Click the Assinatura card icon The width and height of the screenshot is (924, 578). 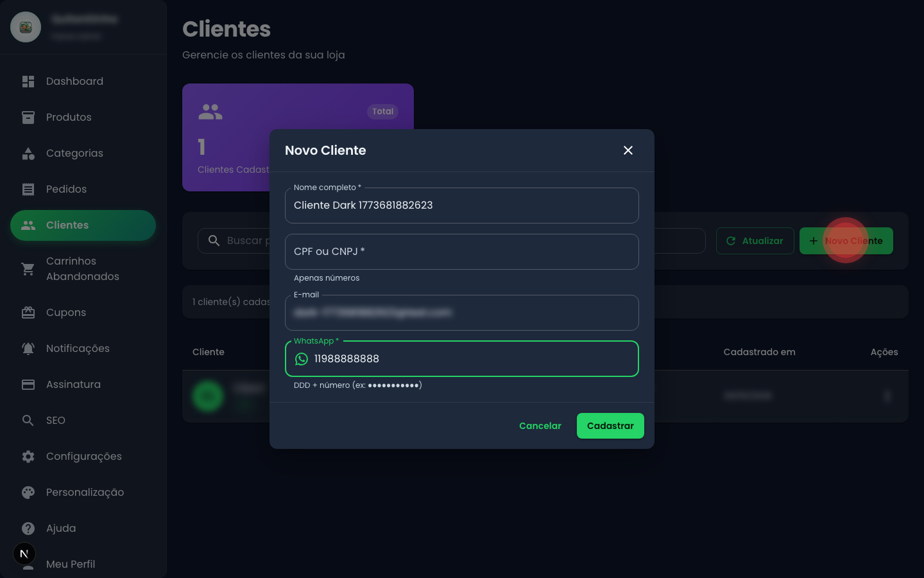pos(28,384)
